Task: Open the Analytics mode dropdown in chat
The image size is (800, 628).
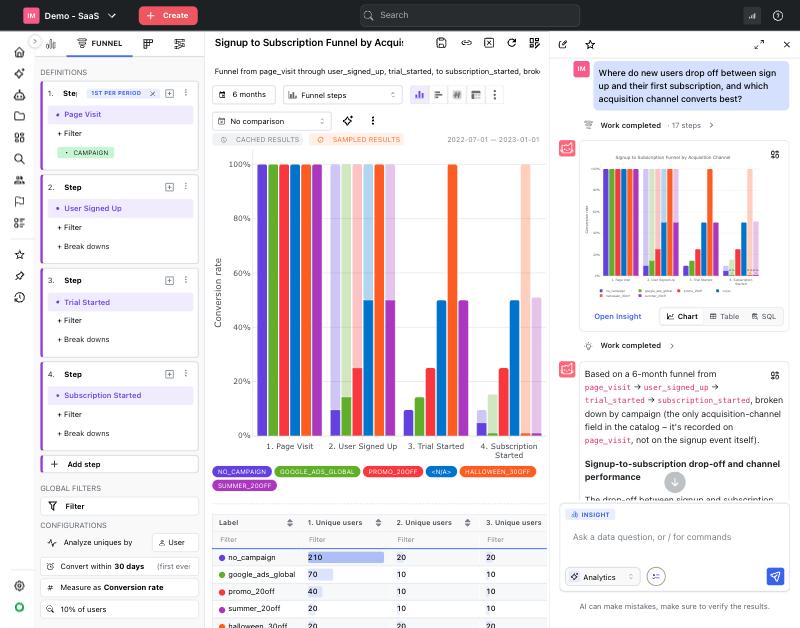Action: pyautogui.click(x=602, y=577)
